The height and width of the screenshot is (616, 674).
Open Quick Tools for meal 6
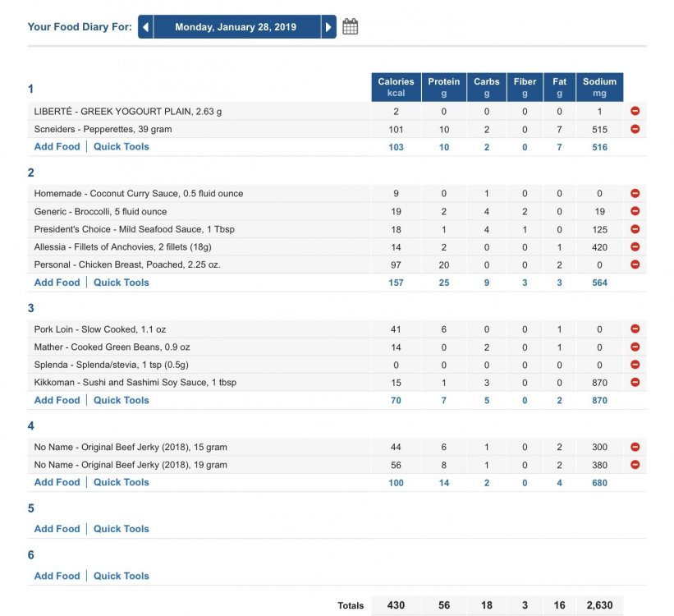(122, 576)
